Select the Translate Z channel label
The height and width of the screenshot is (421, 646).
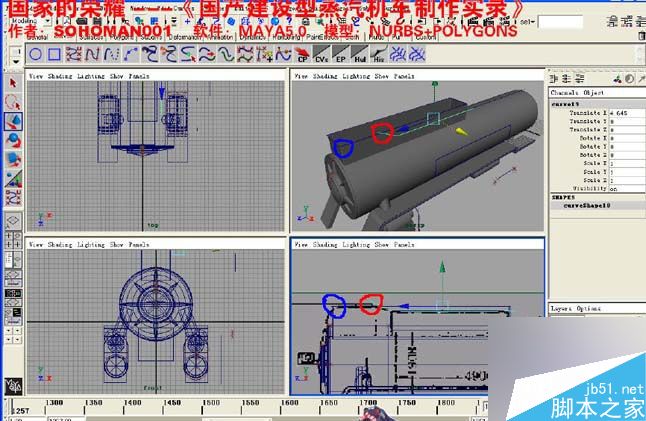(588, 130)
